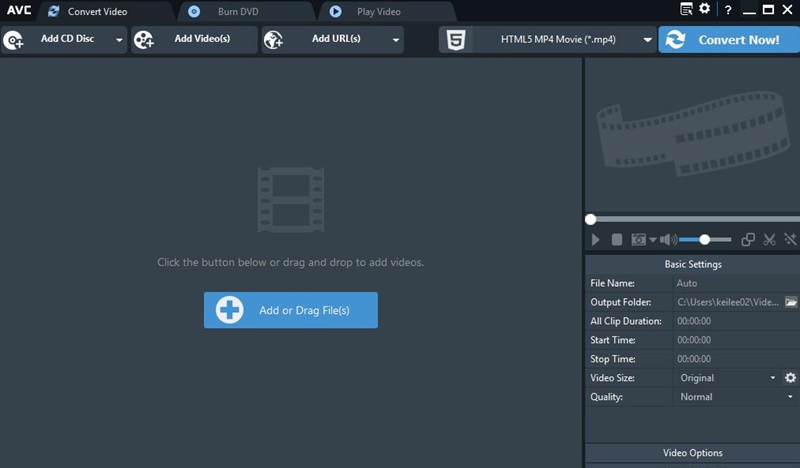This screenshot has width=800, height=468.
Task: Open the Video Size gear settings icon
Action: (790, 378)
